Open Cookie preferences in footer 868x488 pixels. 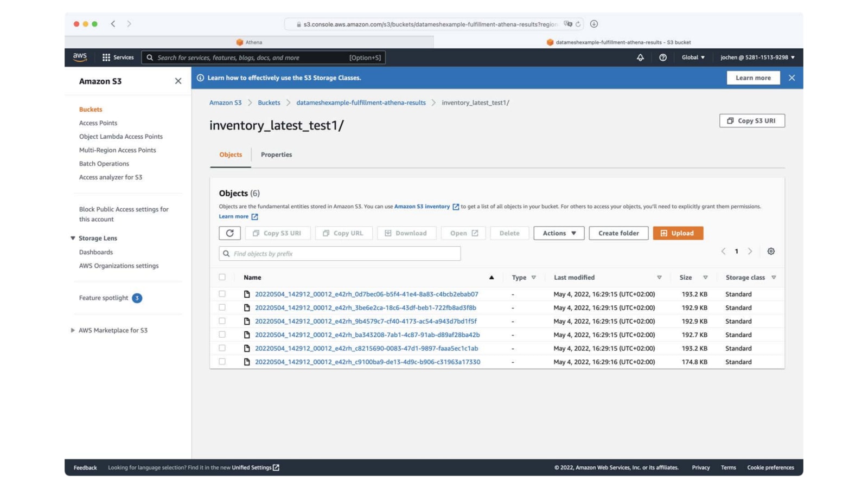(770, 467)
